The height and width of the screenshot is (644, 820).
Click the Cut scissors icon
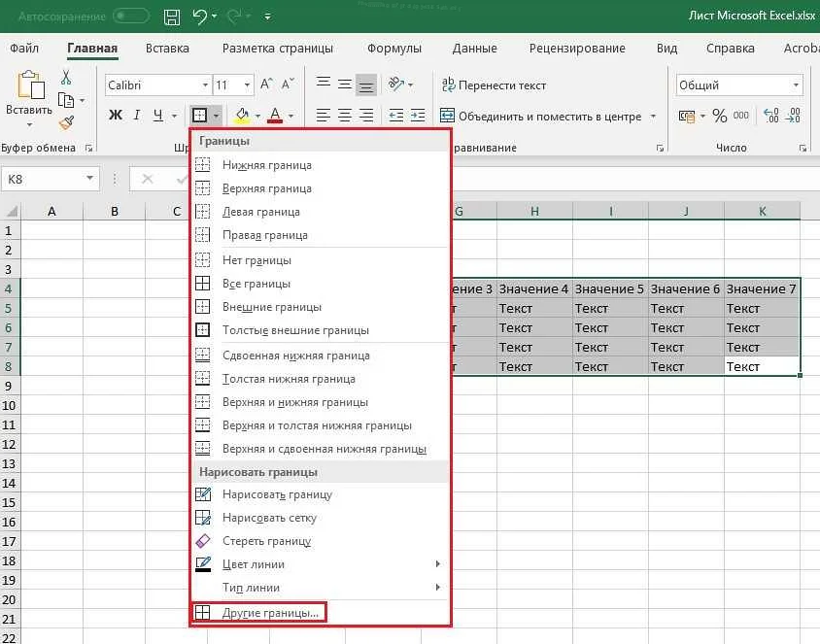pos(66,78)
